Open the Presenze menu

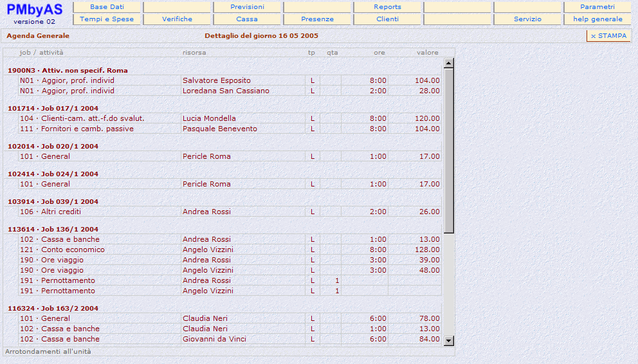tap(317, 19)
